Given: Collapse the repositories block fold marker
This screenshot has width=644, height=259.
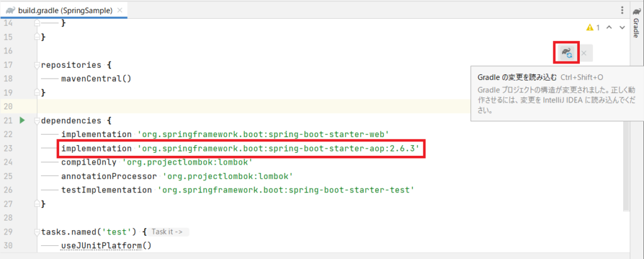Looking at the screenshot, I should click(x=38, y=65).
